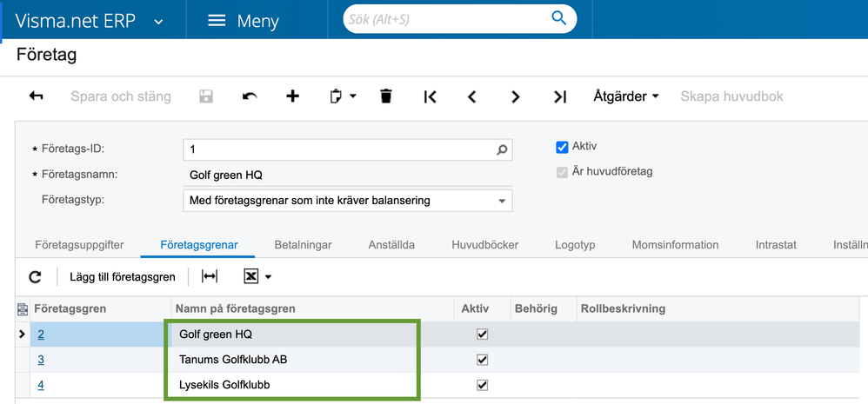This screenshot has width=868, height=404.
Task: Switch to the Huvudböcker tab
Action: tap(485, 245)
